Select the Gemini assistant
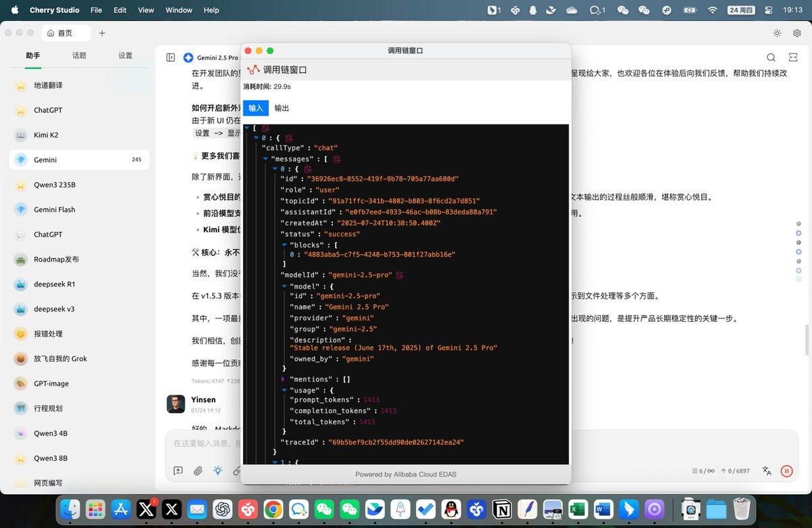The image size is (812, 528). click(x=79, y=160)
